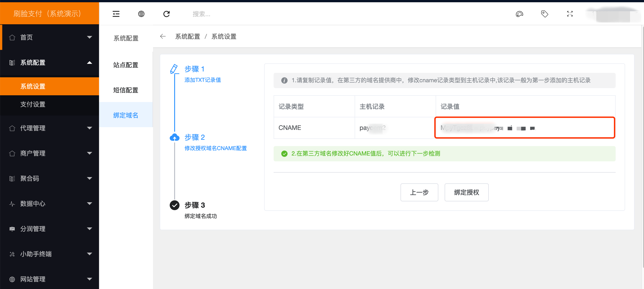
Task: Click the 主机记录 column header
Action: pos(395,106)
